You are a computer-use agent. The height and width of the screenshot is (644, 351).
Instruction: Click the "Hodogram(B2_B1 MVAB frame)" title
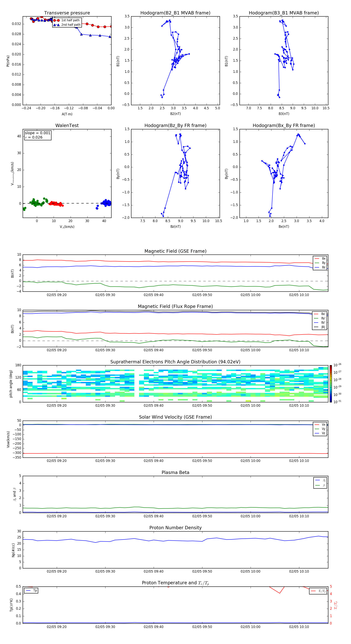[x=175, y=13]
